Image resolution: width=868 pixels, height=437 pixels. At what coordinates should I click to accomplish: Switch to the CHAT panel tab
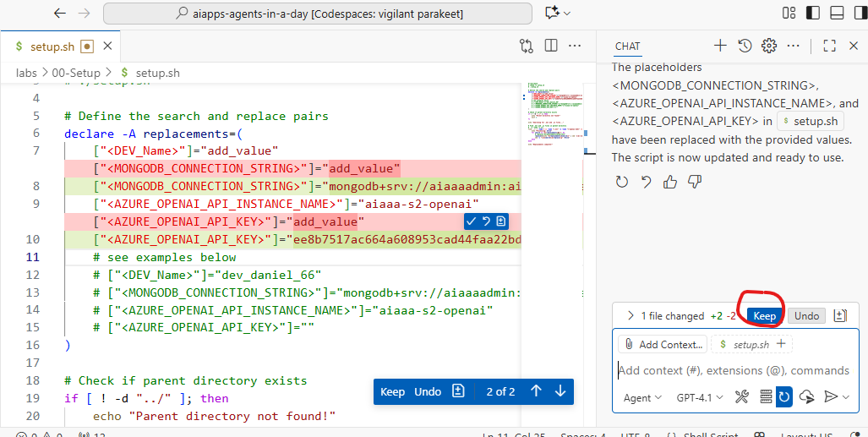pos(627,46)
